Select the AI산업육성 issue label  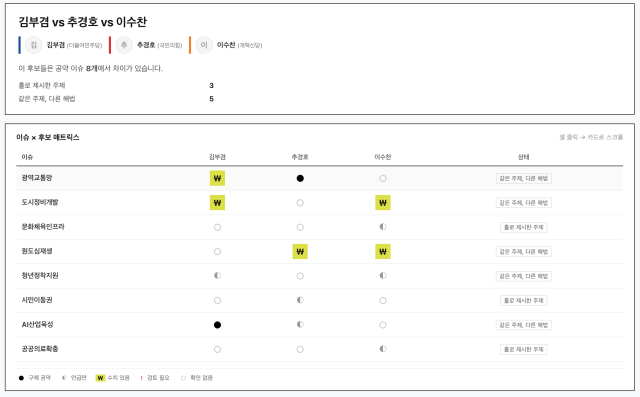tap(38, 325)
